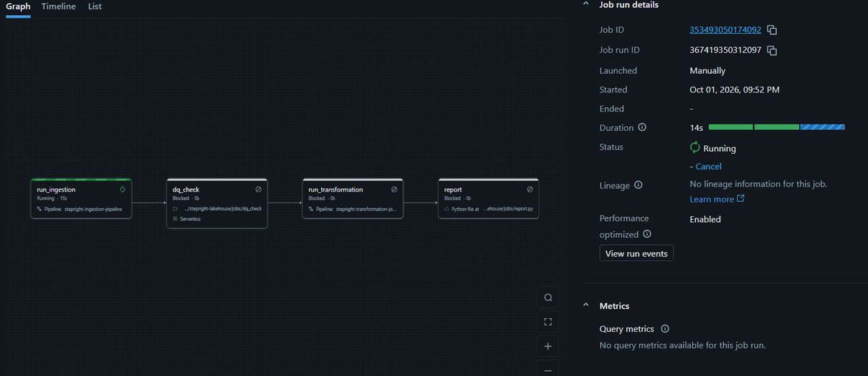868x376 pixels.
Task: Click running icon on run_ingestion node
Action: coord(122,189)
